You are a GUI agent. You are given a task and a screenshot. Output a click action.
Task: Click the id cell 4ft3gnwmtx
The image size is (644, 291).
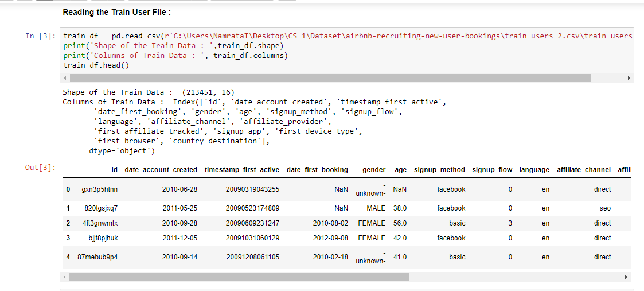[100, 223]
